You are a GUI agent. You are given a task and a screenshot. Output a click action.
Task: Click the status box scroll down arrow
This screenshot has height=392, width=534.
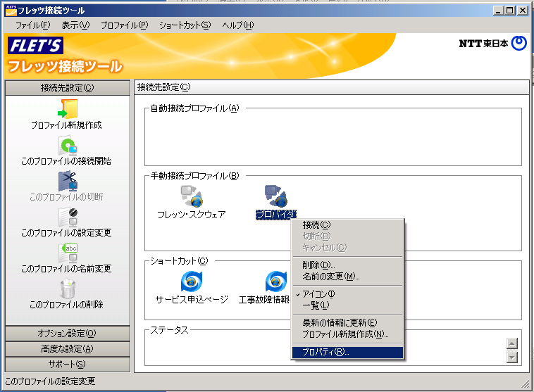(x=512, y=357)
